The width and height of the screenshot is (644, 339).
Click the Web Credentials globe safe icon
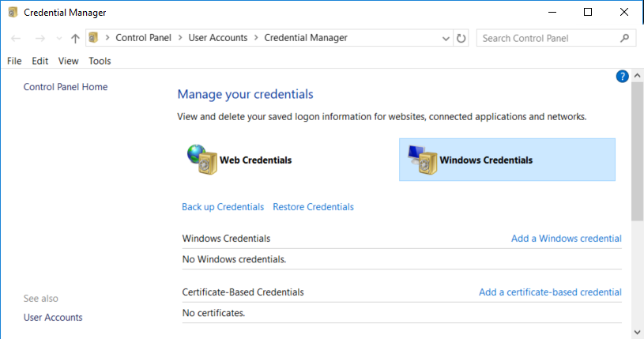[x=201, y=159]
